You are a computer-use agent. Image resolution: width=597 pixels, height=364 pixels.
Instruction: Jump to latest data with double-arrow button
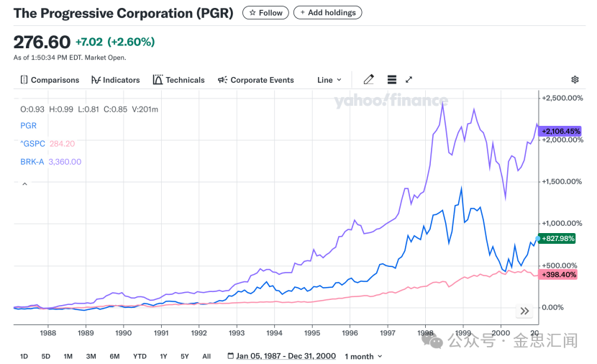(524, 311)
